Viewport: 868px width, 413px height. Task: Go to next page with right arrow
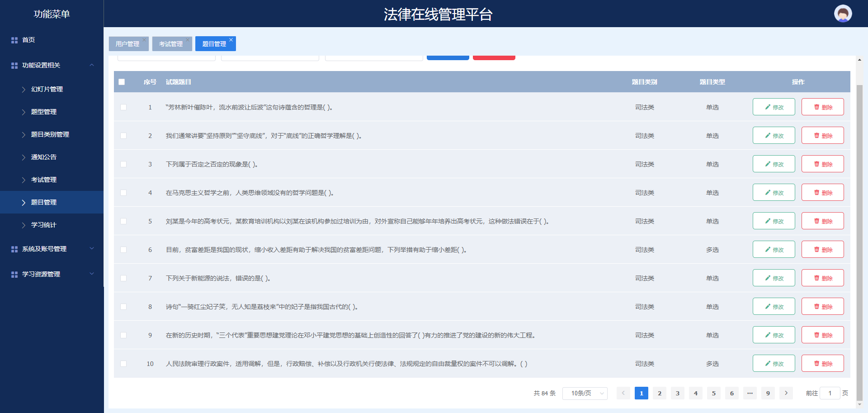point(786,393)
